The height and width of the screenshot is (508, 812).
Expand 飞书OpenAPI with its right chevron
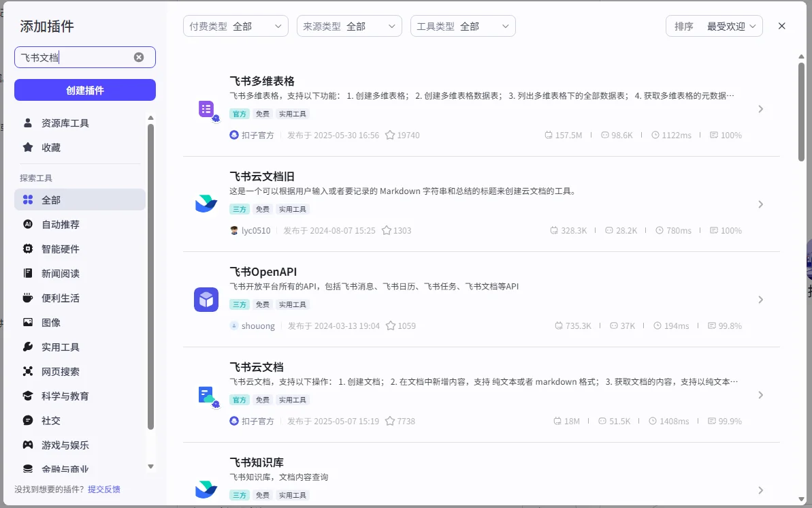click(x=761, y=300)
